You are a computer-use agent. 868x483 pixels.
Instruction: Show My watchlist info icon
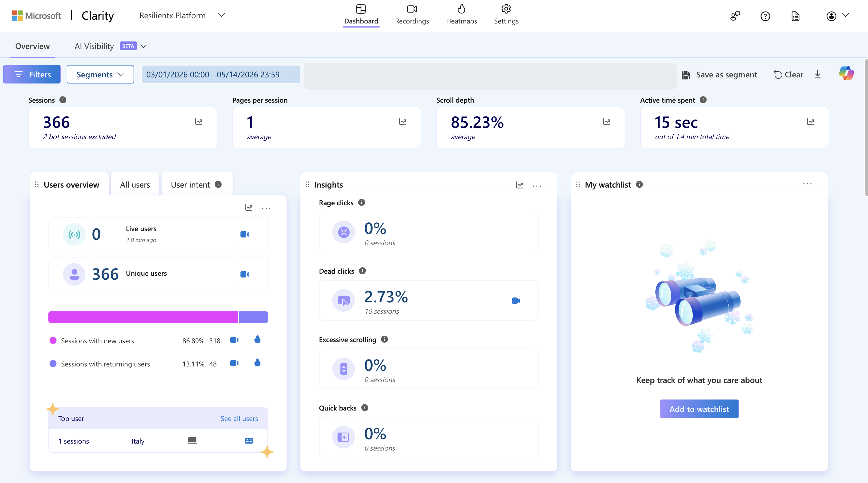639,184
